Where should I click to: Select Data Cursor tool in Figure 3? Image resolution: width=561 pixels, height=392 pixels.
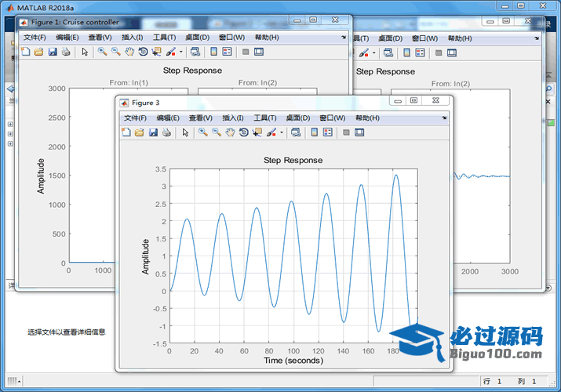point(257,132)
